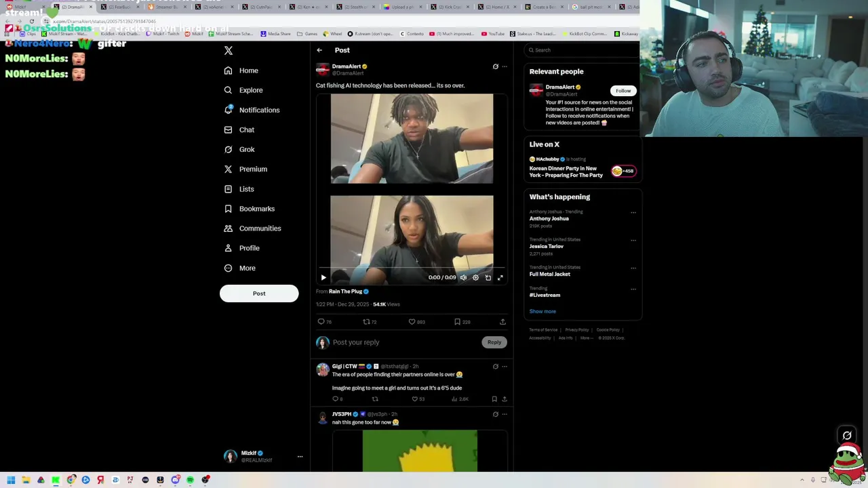
Task: Open Lists from the sidebar
Action: pyautogui.click(x=239, y=189)
